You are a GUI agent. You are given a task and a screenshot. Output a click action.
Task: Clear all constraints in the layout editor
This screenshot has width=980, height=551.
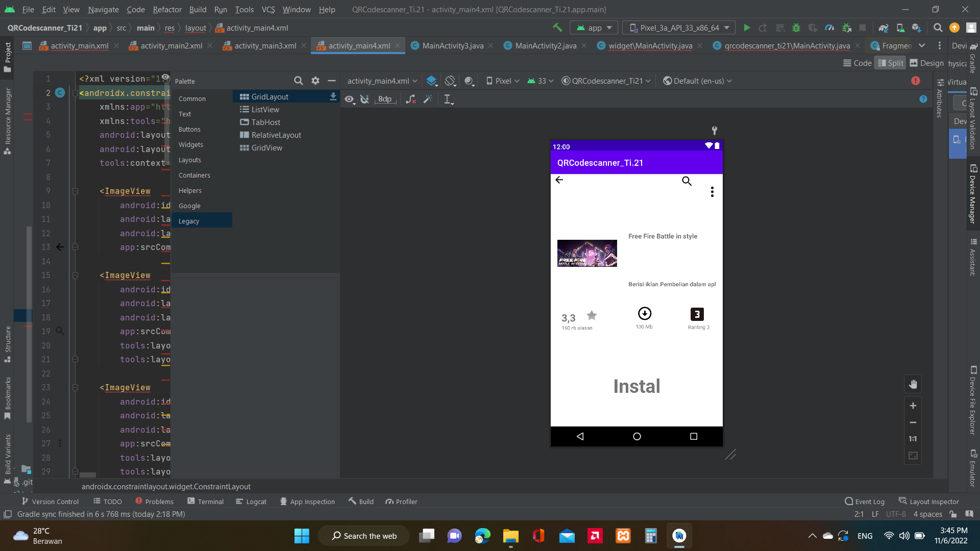pos(411,100)
